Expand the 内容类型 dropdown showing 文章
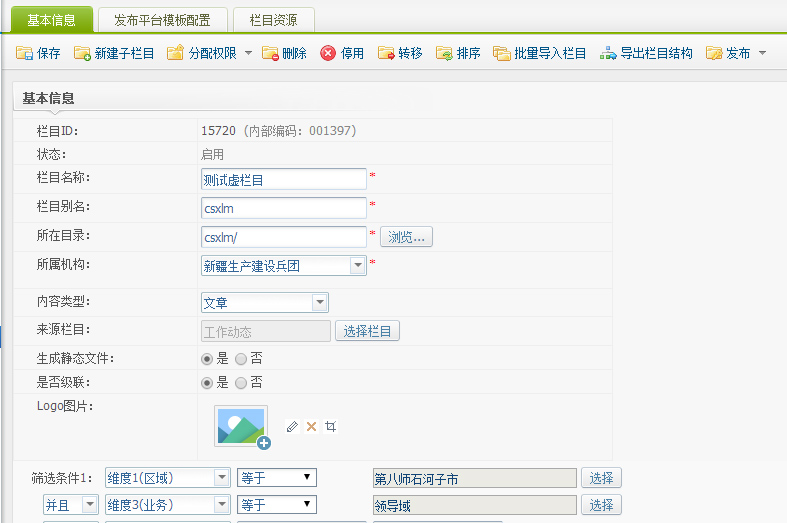Viewport: 787px width, 523px height. (319, 302)
